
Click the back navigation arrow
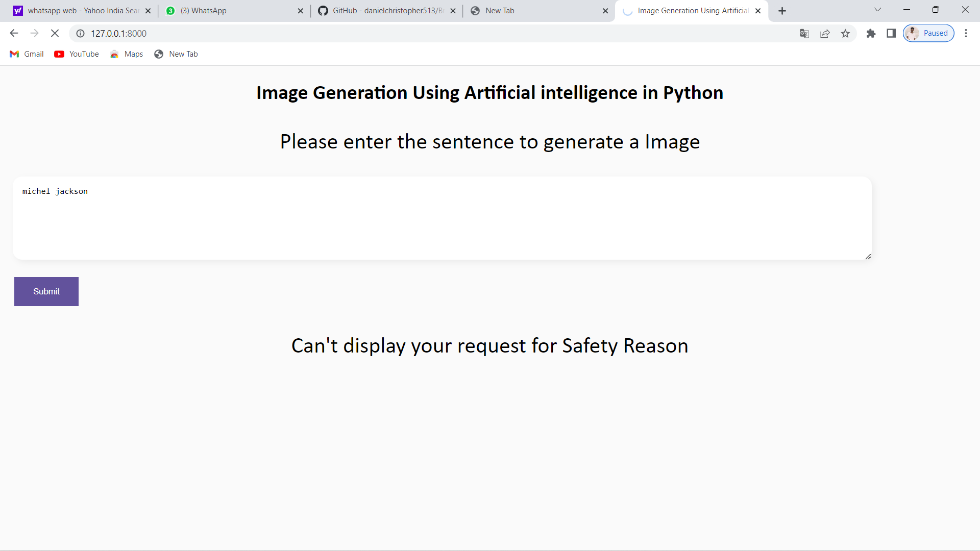point(14,33)
